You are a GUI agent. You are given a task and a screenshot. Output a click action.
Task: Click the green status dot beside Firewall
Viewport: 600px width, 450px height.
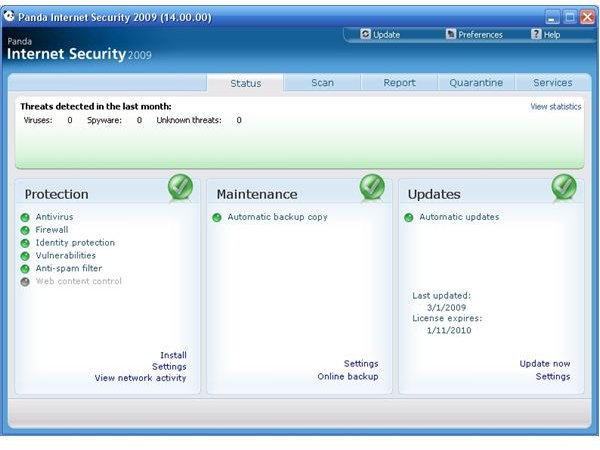25,231
